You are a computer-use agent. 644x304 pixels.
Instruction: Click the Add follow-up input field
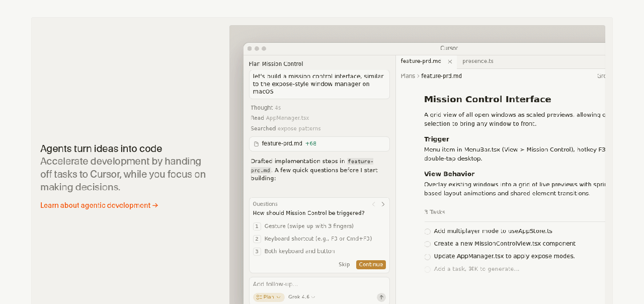click(x=319, y=284)
